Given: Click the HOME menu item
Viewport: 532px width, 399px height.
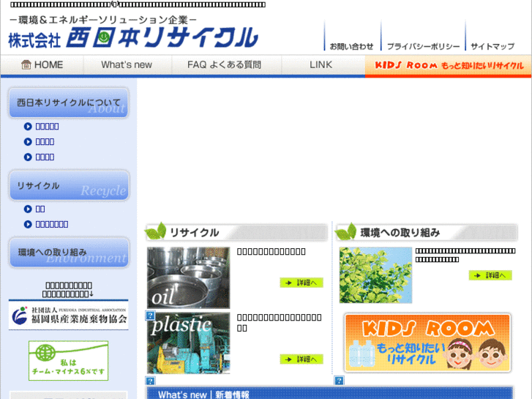Looking at the screenshot, I should click(42, 64).
